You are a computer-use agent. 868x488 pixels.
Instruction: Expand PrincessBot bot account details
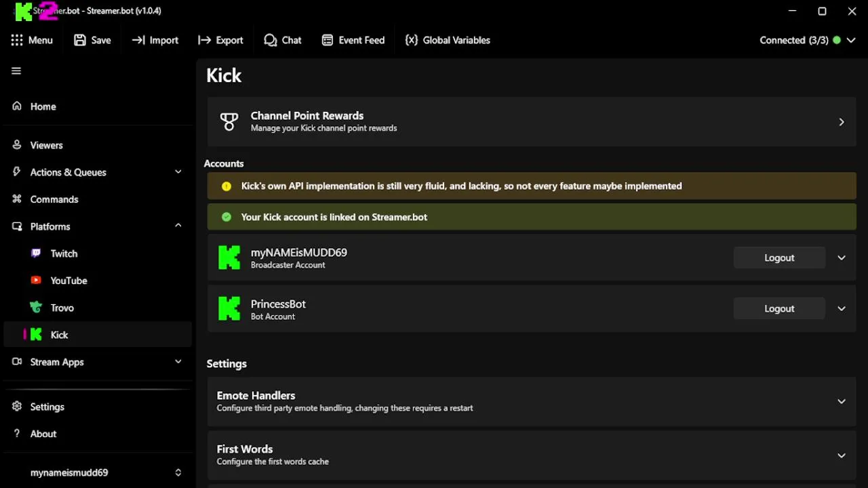point(842,309)
